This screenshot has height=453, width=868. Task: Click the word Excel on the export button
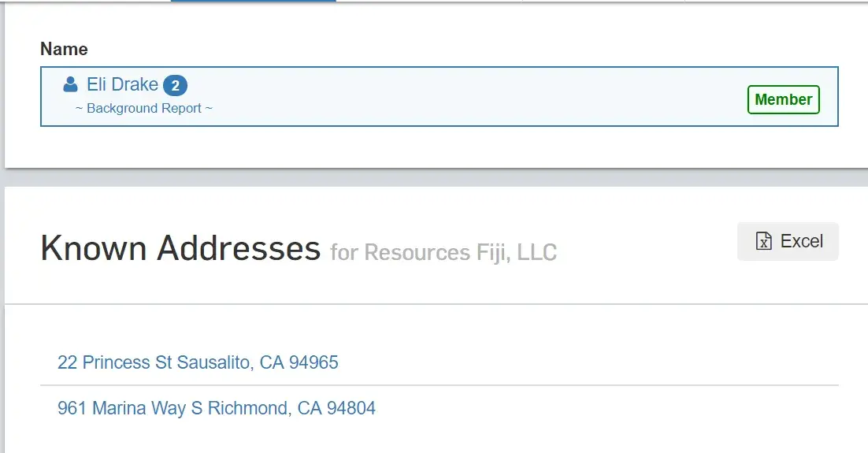tap(801, 242)
